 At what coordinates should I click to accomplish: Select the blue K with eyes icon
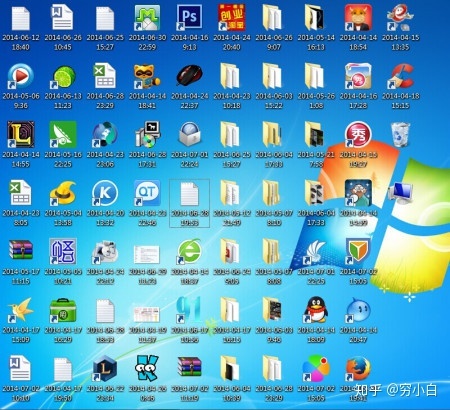(x=147, y=368)
